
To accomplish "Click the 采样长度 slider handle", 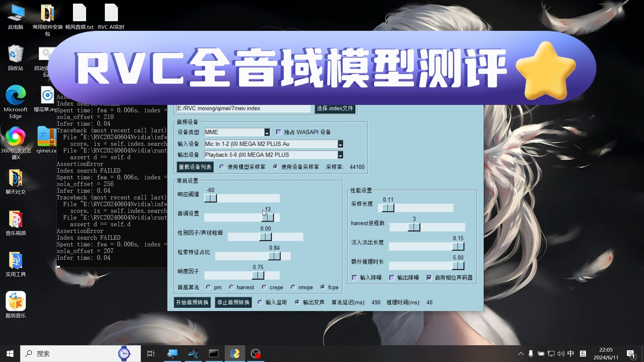I will click(x=388, y=208).
